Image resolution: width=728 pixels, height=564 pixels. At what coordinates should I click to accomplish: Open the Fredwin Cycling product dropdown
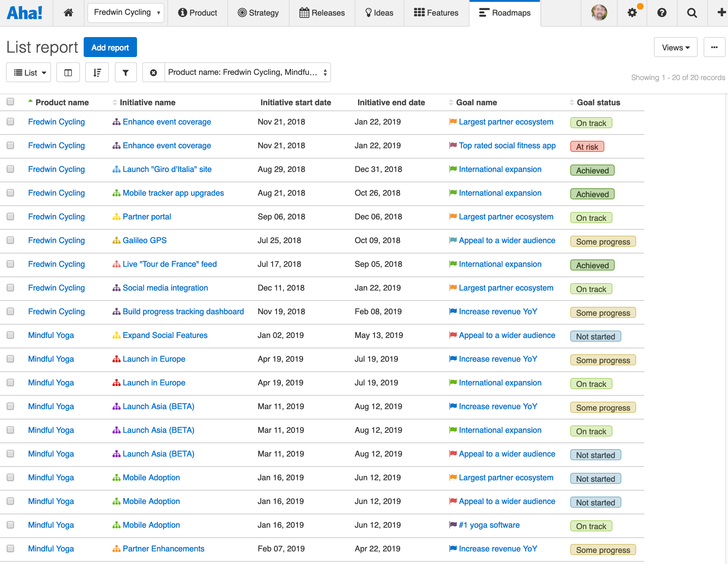pos(126,13)
